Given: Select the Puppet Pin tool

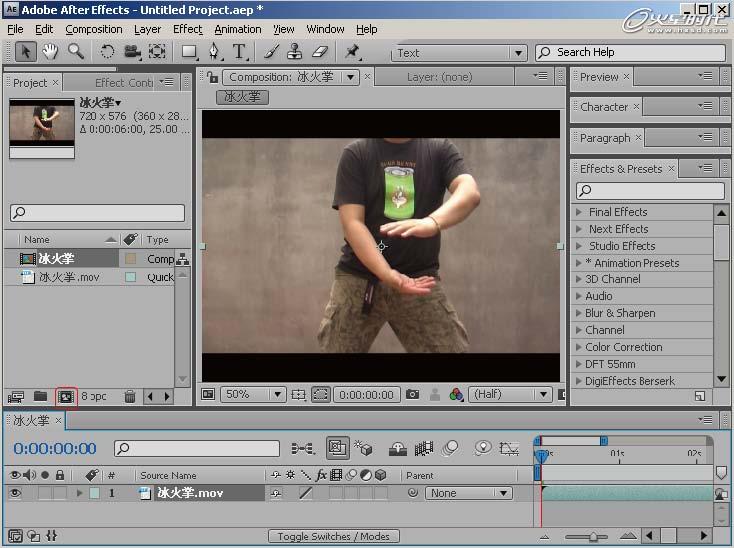Looking at the screenshot, I should click(x=352, y=51).
